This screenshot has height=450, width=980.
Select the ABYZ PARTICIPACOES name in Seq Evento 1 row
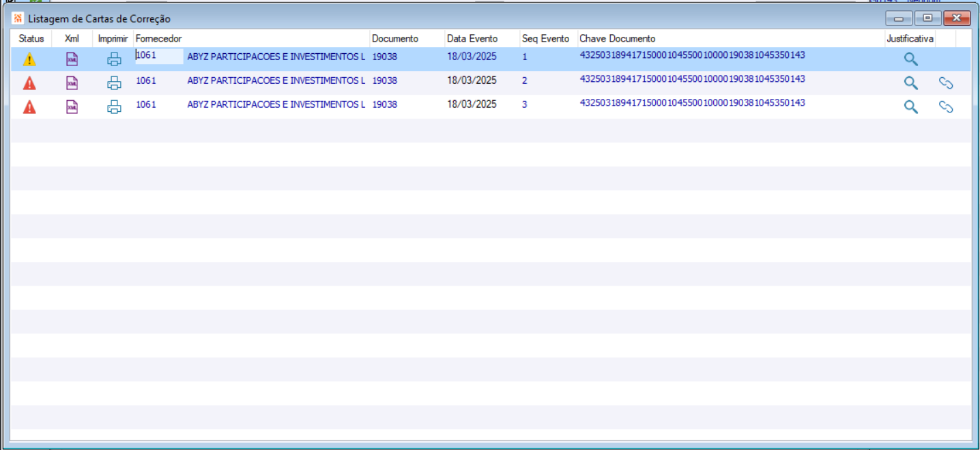(x=276, y=57)
